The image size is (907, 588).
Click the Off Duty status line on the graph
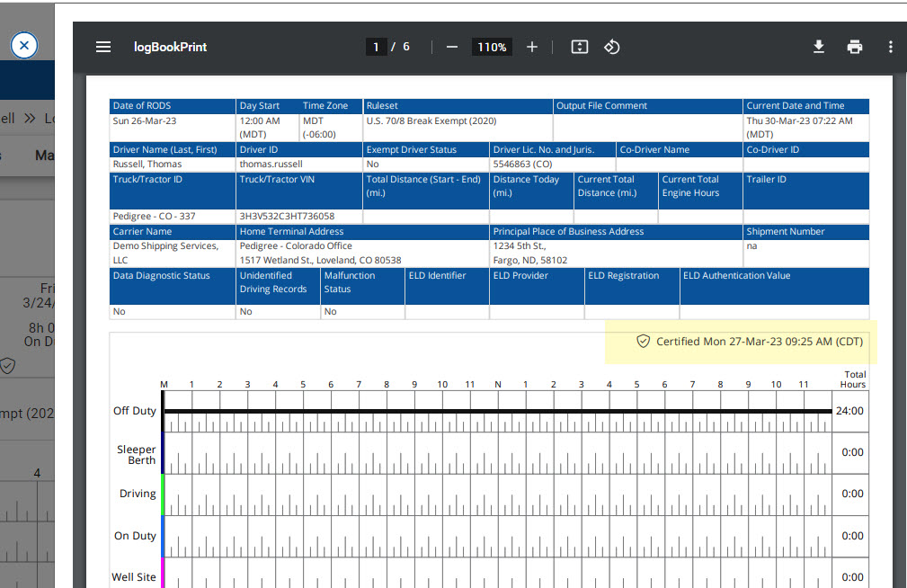tap(497, 411)
